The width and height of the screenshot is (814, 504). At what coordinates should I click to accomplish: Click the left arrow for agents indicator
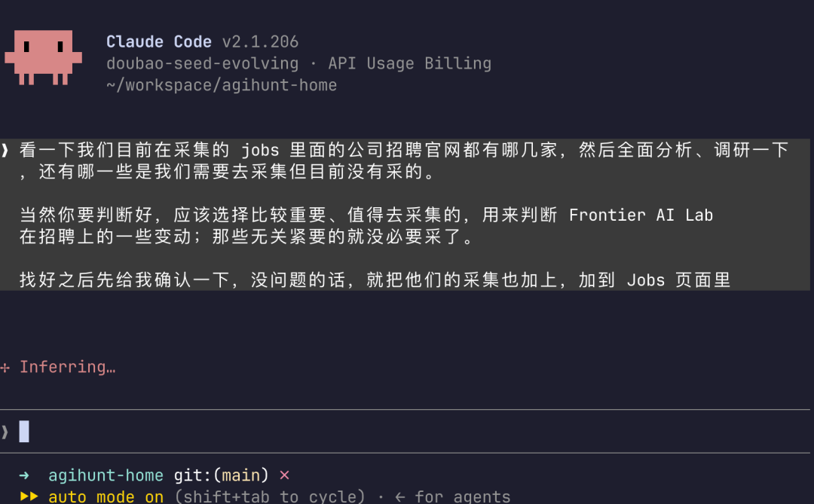pyautogui.click(x=399, y=497)
